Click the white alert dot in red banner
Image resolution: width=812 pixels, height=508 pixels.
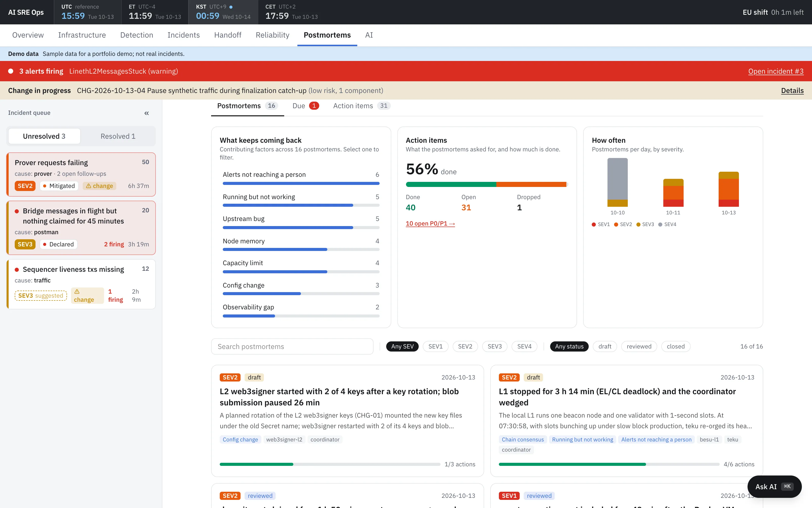[x=11, y=71]
